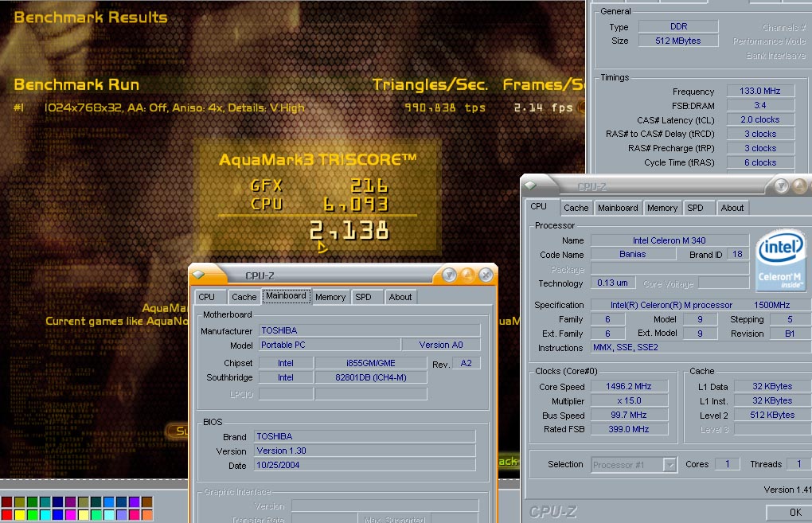Pick the olive color swatch
The height and width of the screenshot is (523, 812).
click(x=20, y=502)
